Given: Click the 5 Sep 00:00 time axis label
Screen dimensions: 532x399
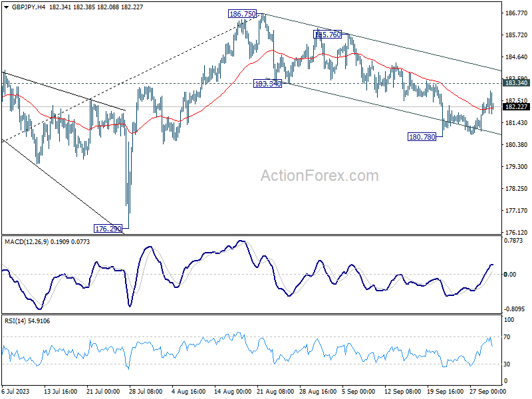Looking at the screenshot, I should tap(358, 391).
